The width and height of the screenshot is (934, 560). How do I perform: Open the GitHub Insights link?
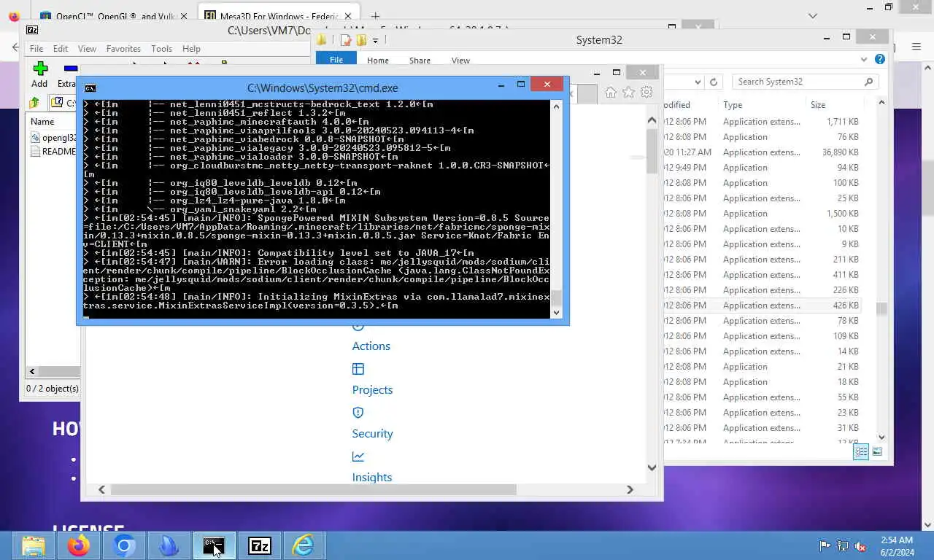click(x=372, y=478)
